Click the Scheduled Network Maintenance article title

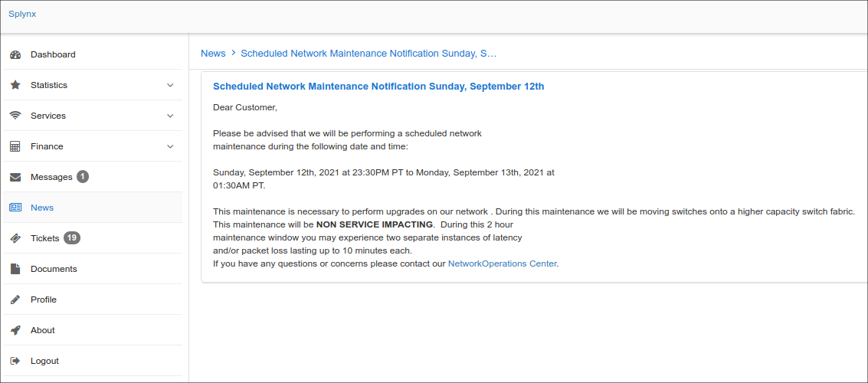(378, 87)
